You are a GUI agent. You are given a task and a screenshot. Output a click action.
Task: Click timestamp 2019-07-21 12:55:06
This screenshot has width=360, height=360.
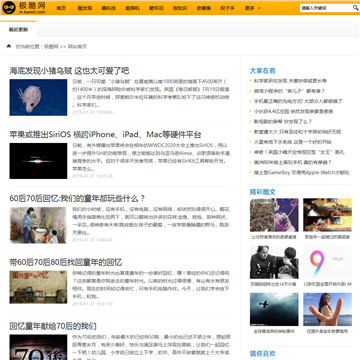92,176
